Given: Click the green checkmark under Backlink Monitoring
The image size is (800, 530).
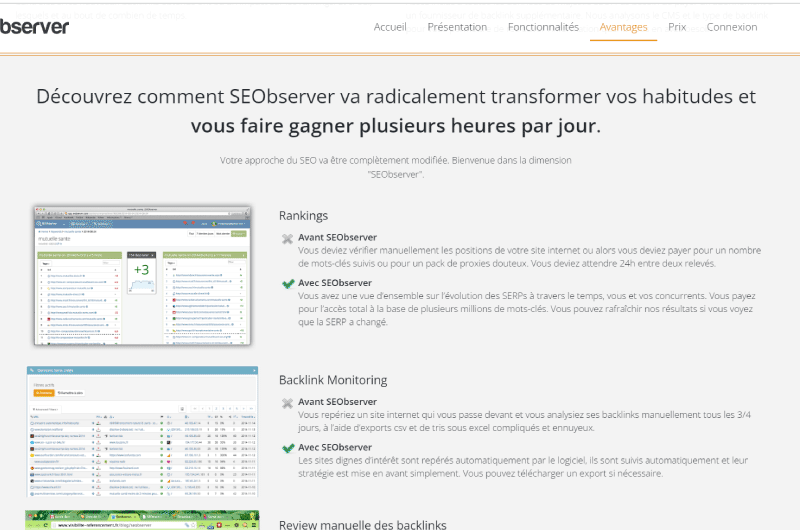Looking at the screenshot, I should [x=288, y=448].
